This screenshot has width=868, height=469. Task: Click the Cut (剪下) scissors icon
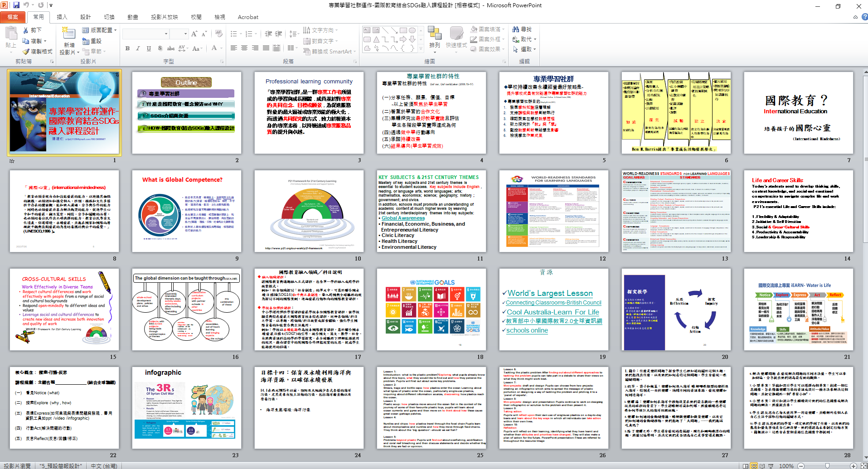click(26, 30)
